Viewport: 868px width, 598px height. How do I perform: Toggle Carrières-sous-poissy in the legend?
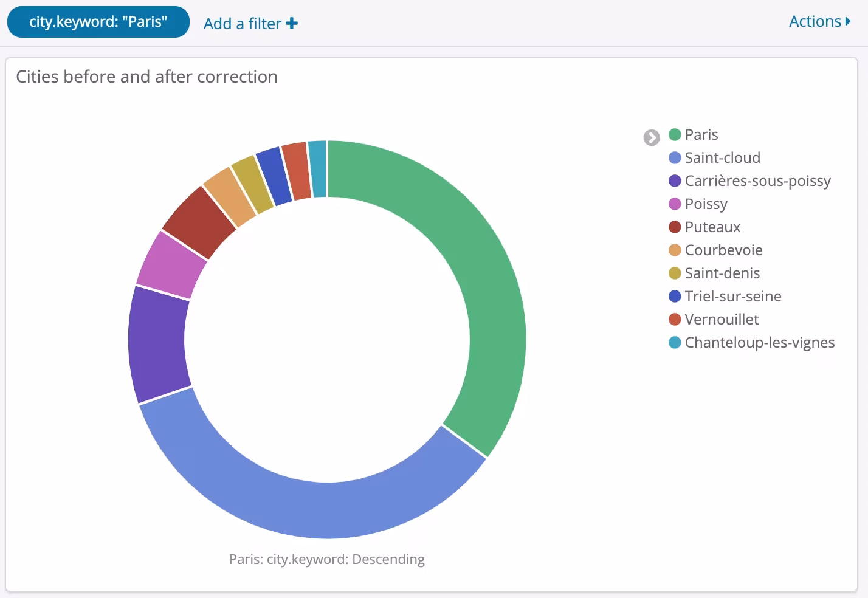tap(757, 181)
